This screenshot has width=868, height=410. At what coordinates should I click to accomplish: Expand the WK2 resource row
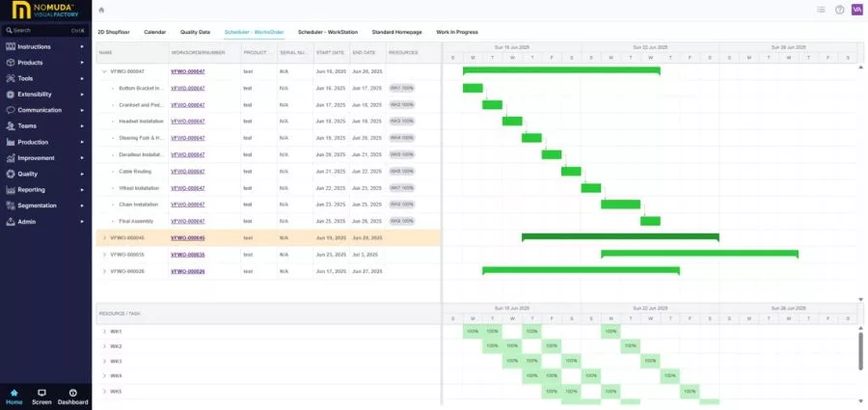[104, 346]
